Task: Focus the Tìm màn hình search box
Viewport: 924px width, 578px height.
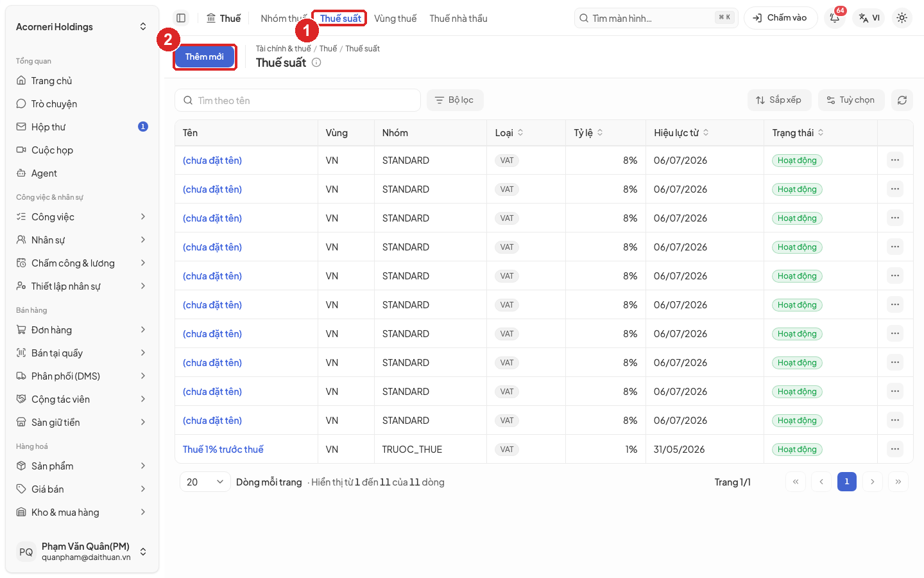Action: pos(656,18)
